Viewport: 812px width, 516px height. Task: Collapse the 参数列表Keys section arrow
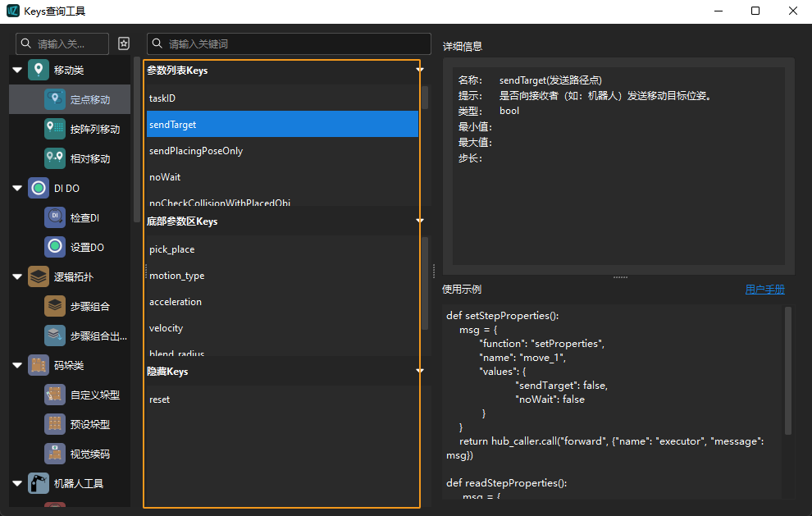[419, 71]
